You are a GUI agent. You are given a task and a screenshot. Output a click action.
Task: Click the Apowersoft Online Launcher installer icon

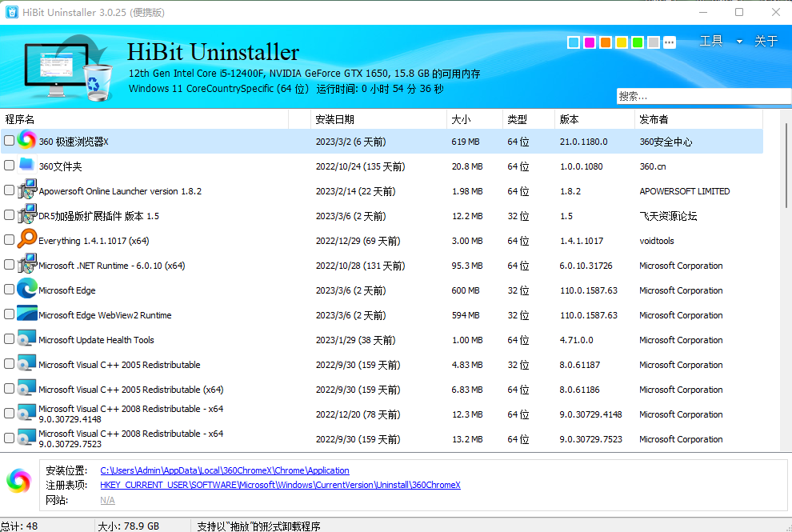[x=26, y=190]
